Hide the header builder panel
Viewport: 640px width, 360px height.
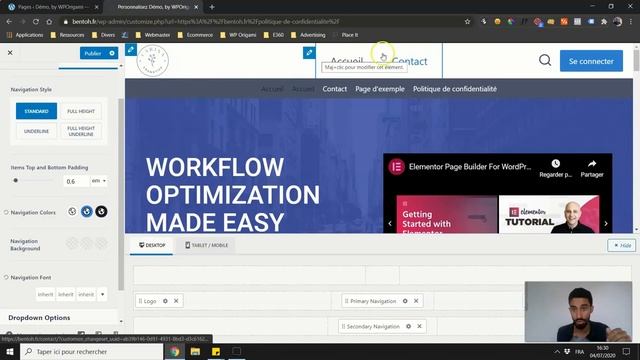(622, 245)
